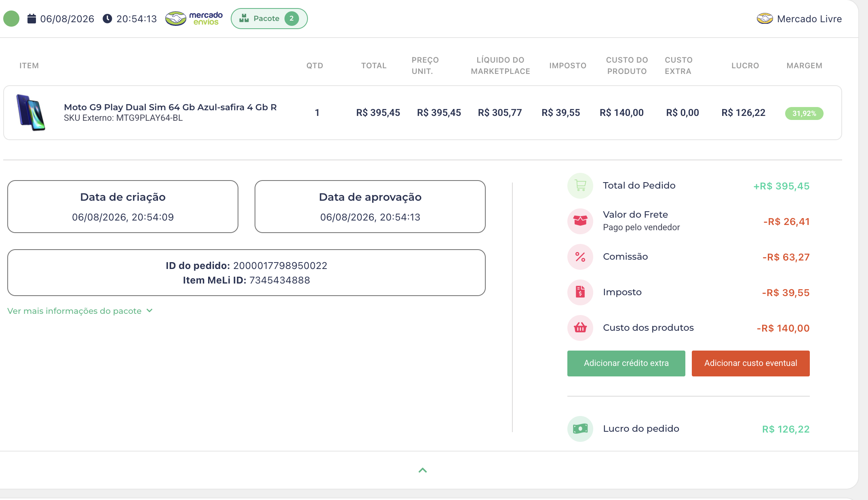Click the Item MeLi ID 7345434888
Image resolution: width=868 pixels, height=500 pixels.
[280, 280]
